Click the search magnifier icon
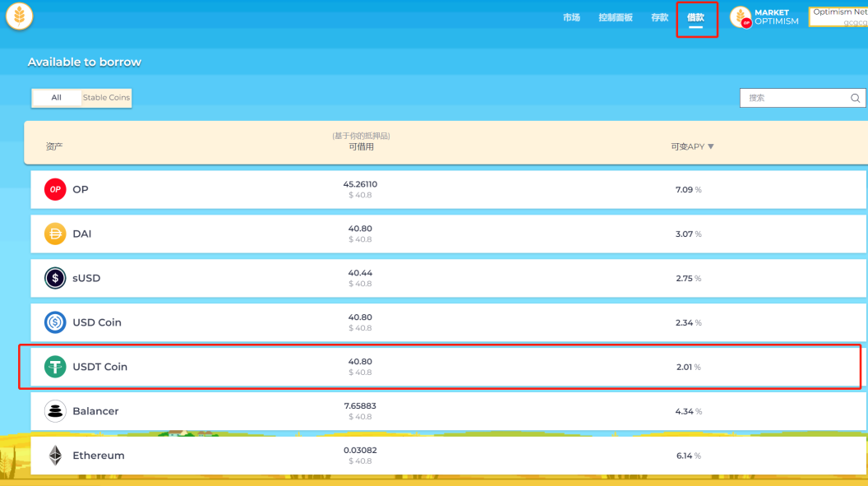868x486 pixels. tap(855, 98)
